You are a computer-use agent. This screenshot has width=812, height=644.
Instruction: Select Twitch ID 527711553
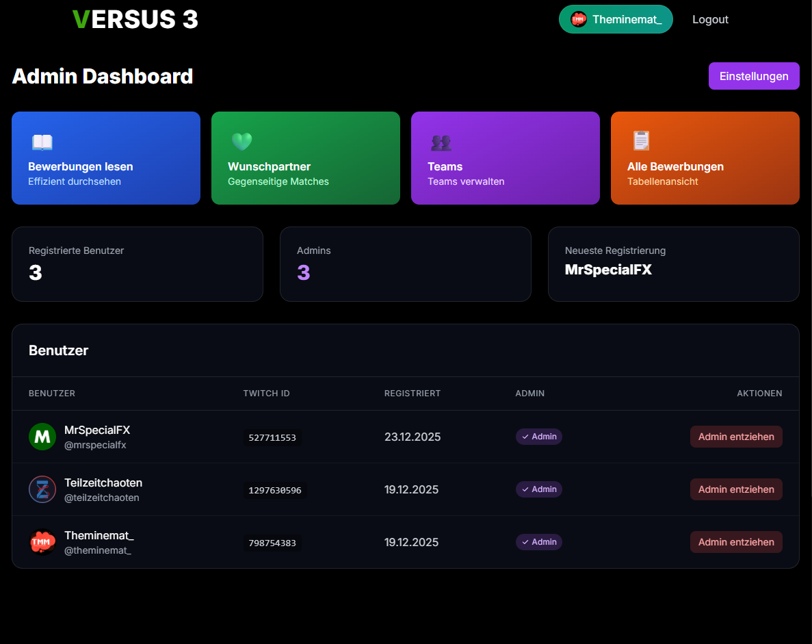click(272, 437)
